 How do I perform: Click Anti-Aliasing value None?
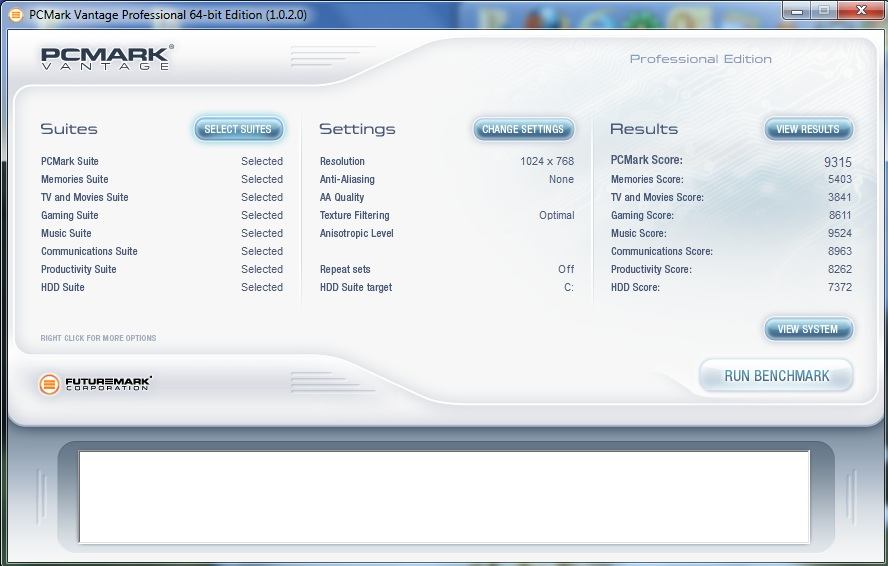click(561, 180)
